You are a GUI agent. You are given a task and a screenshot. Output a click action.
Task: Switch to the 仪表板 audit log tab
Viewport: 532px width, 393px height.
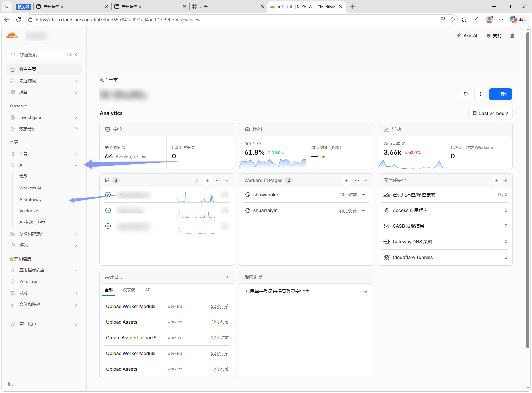(129, 290)
